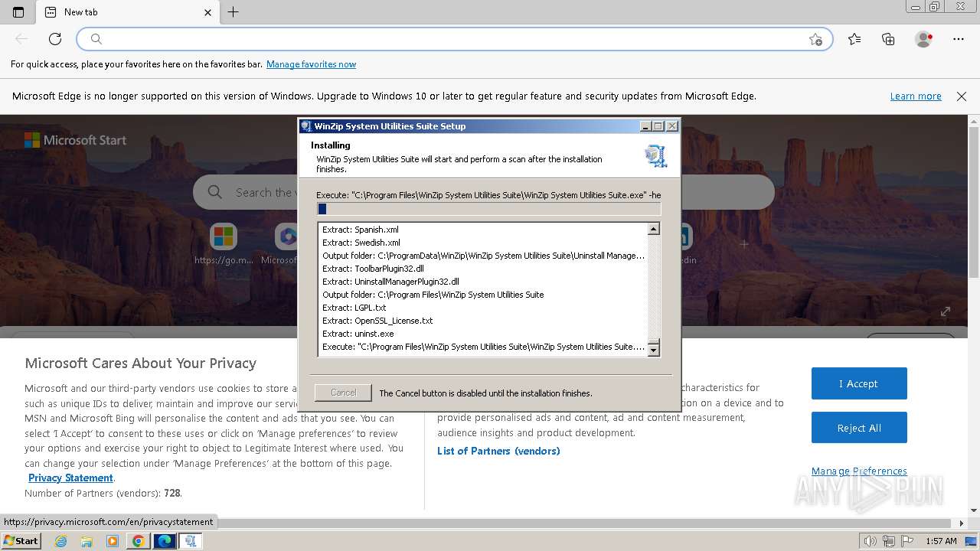Expand the background image arrow icon

946,311
